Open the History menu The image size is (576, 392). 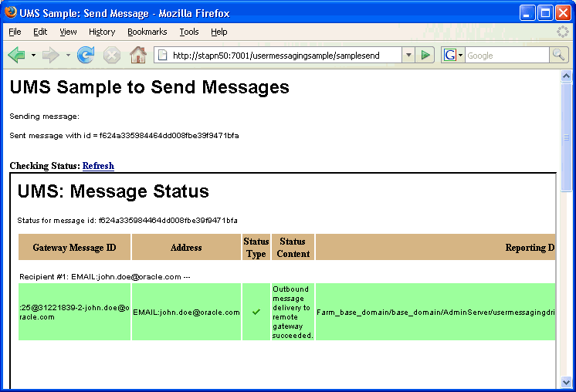(x=102, y=32)
